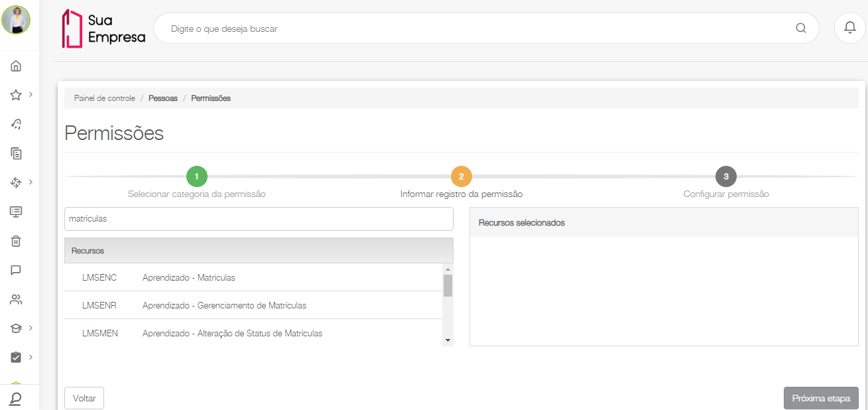Expand the favorites star submenu chevron
The height and width of the screenshot is (410, 868).
pyautogui.click(x=31, y=94)
